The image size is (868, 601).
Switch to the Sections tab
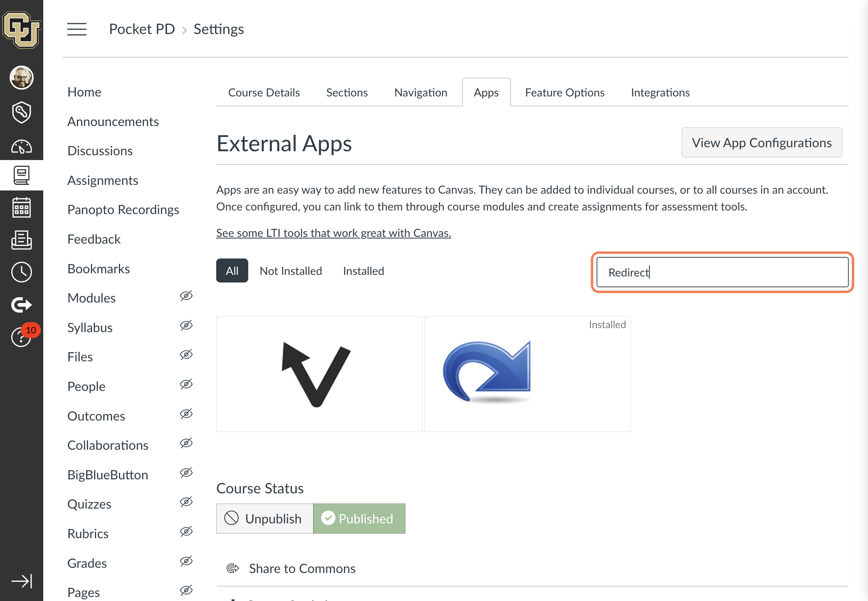click(347, 92)
